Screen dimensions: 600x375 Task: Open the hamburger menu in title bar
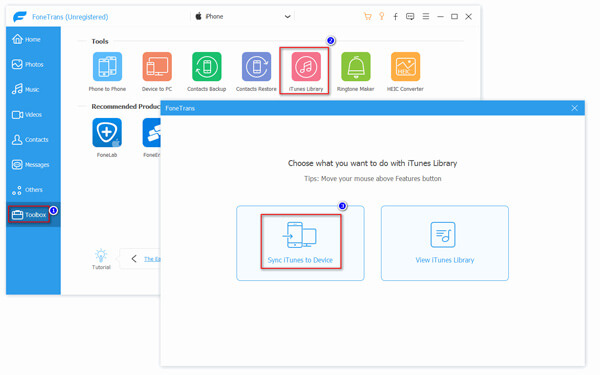426,16
